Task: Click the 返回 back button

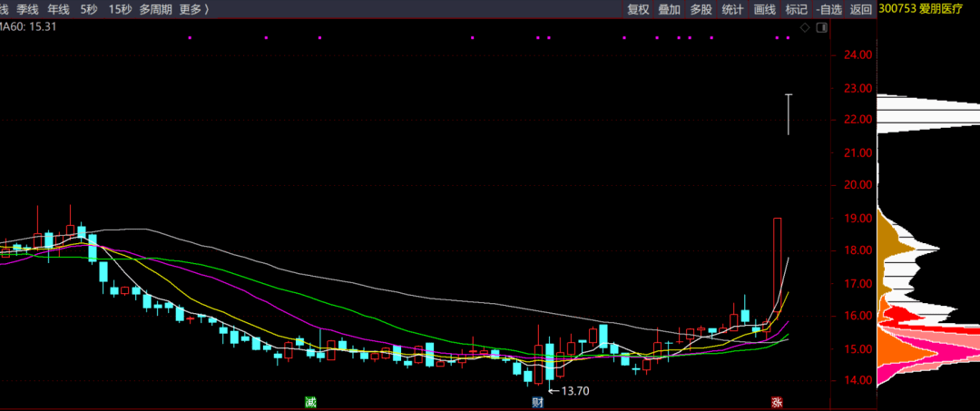Action: pyautogui.click(x=860, y=9)
